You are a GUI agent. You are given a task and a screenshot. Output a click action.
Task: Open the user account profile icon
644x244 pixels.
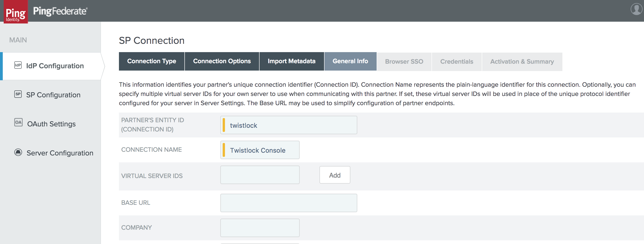[x=636, y=9]
